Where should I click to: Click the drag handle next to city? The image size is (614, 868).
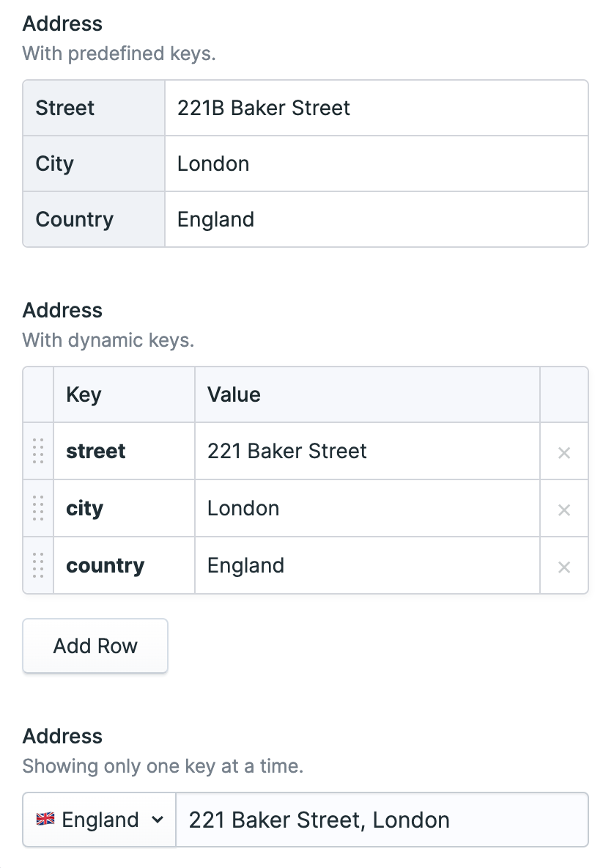(38, 509)
